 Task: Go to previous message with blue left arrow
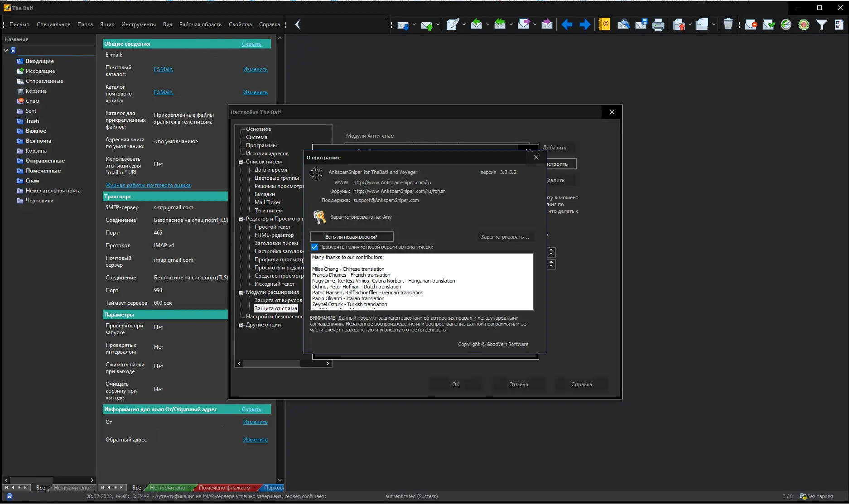coord(567,24)
